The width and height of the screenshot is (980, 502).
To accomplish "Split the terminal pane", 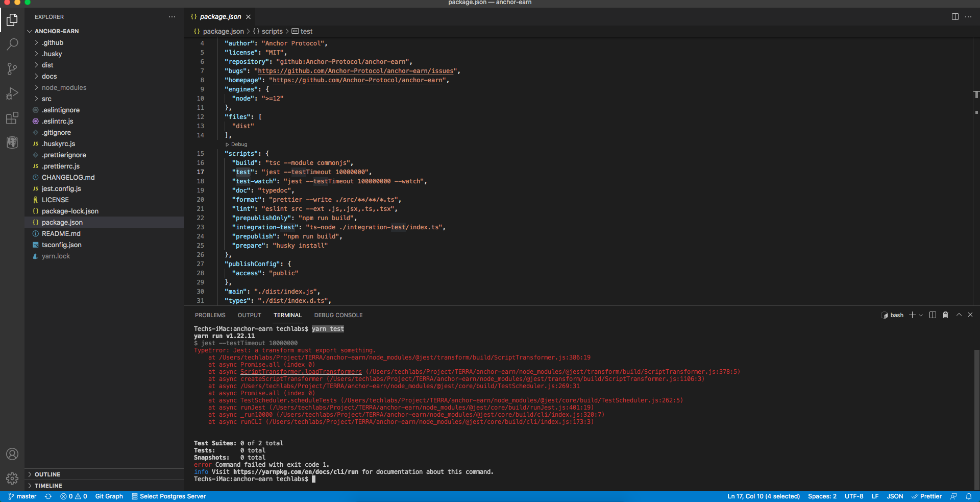I will tap(933, 315).
